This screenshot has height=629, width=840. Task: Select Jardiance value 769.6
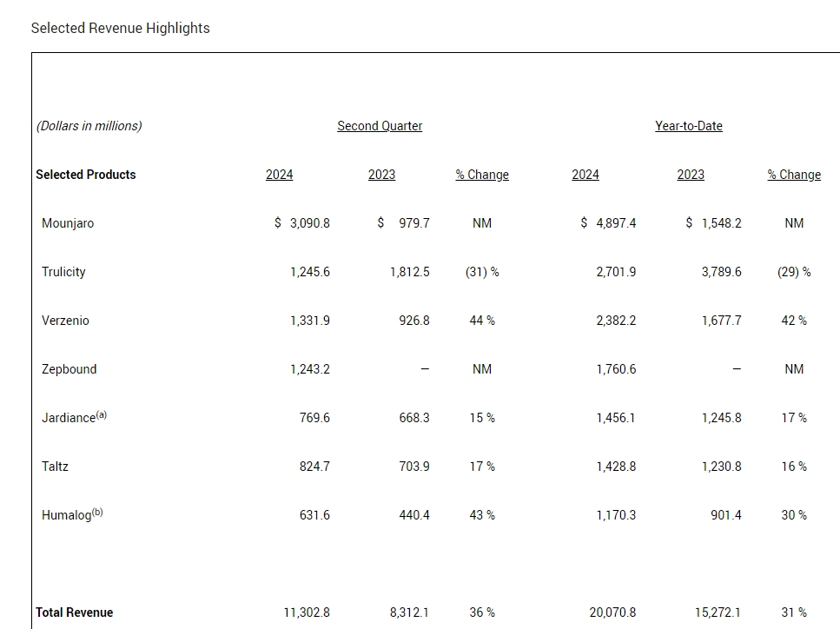(x=314, y=417)
